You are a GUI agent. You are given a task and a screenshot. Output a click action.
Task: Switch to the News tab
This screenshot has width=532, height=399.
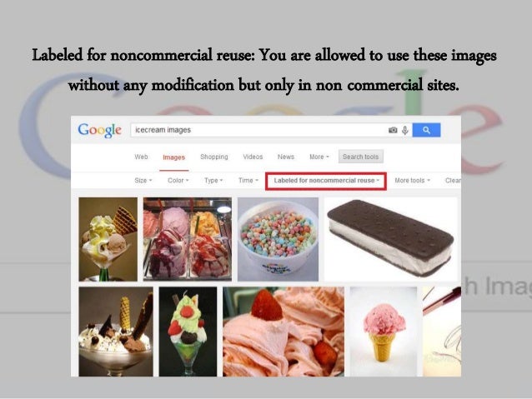click(286, 157)
